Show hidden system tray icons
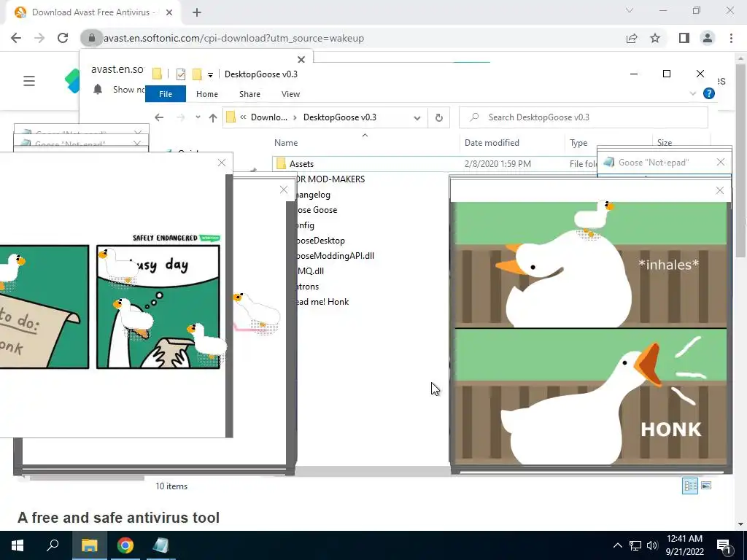Viewport: 747px width, 560px height. click(617, 545)
